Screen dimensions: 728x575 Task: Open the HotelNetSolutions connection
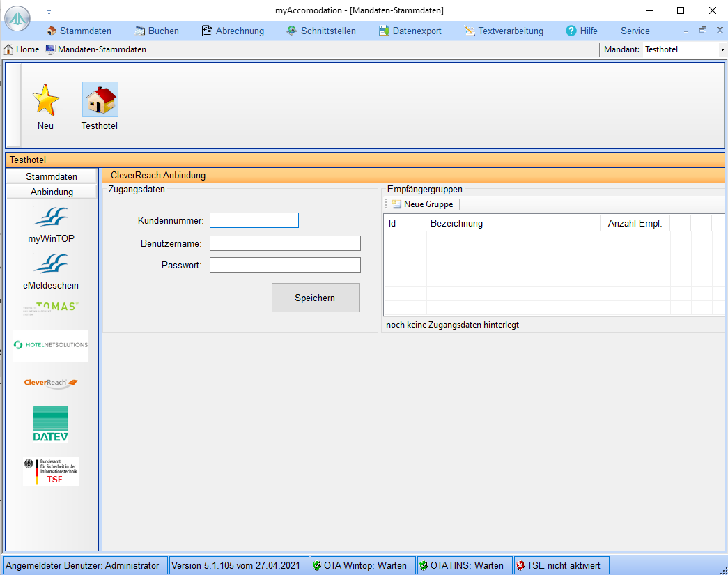click(x=51, y=345)
